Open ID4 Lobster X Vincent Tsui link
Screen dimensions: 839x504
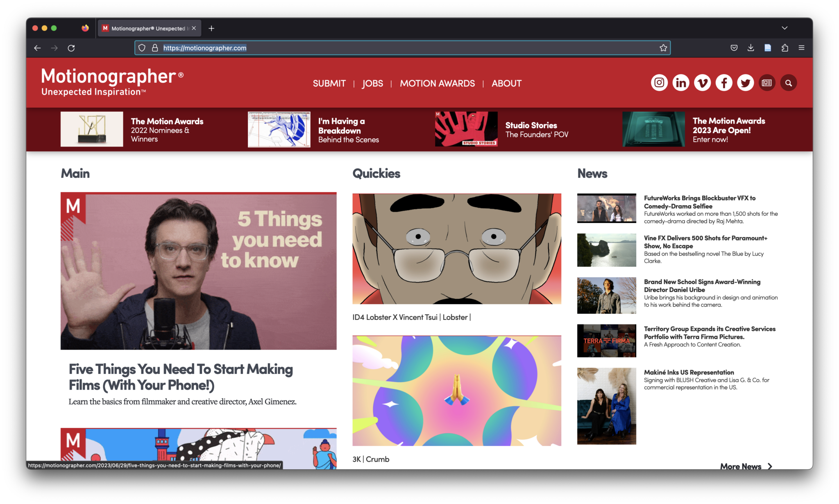411,317
